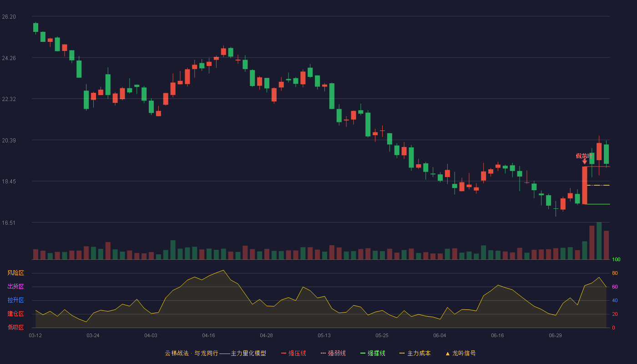
Task: Click the green dash icon beside 强撑线
Action: [363, 353]
